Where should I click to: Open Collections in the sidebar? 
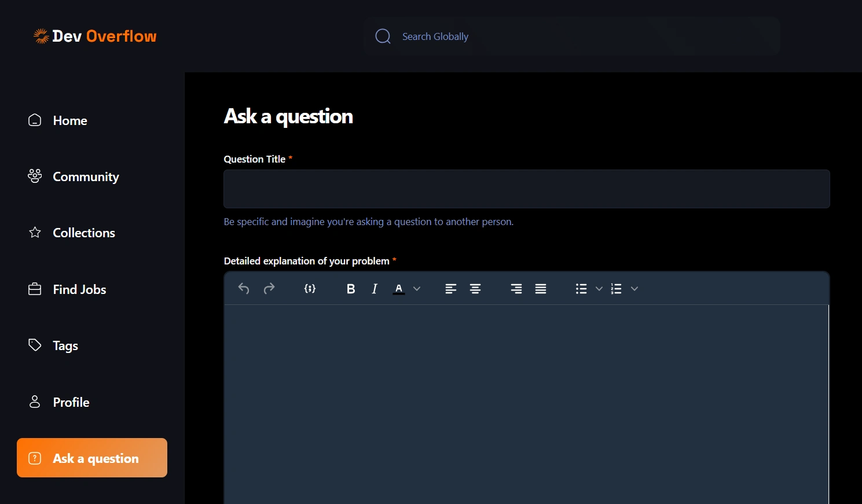(84, 233)
